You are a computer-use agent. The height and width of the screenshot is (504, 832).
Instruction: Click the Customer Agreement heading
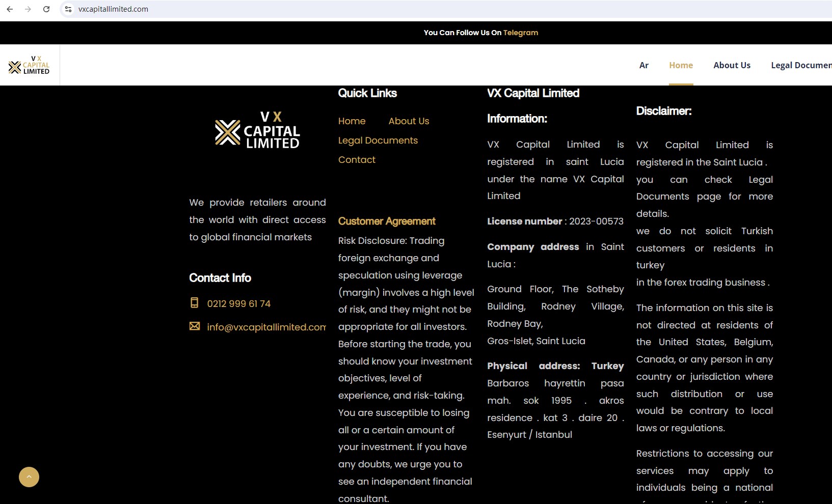click(387, 221)
